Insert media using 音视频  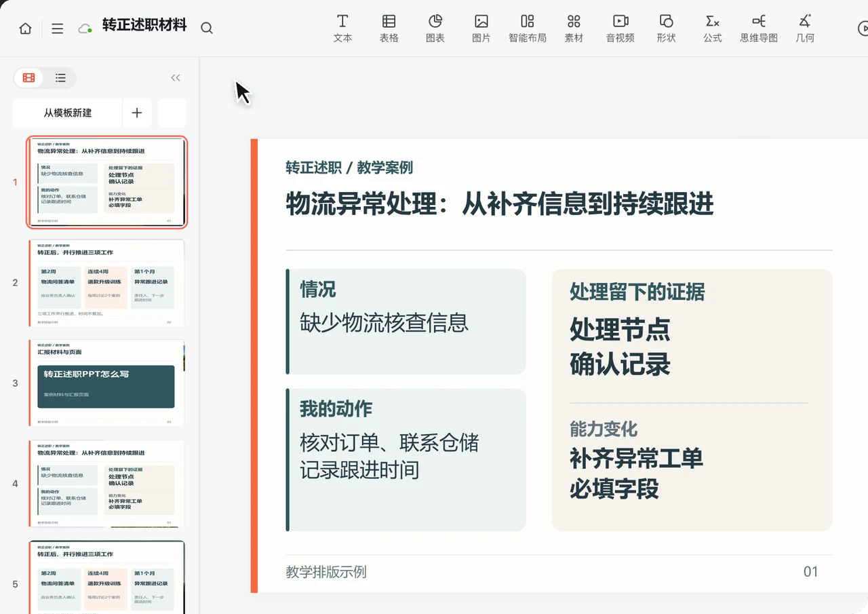620,28
